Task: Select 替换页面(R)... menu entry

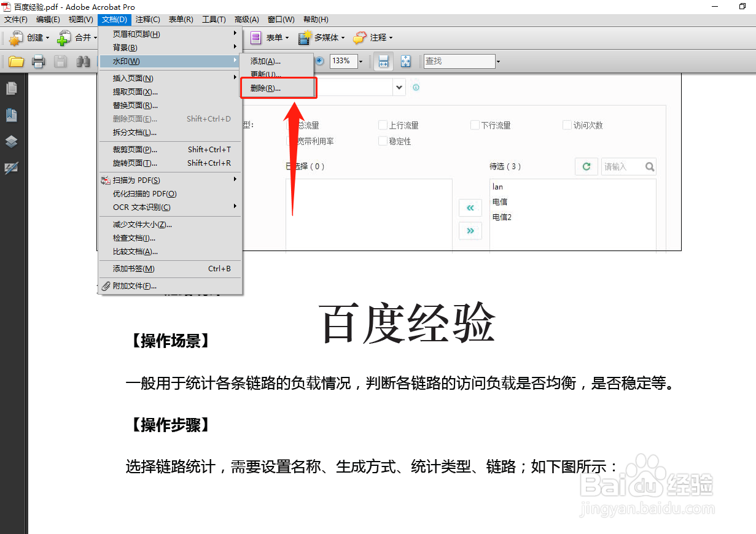Action: pyautogui.click(x=170, y=105)
